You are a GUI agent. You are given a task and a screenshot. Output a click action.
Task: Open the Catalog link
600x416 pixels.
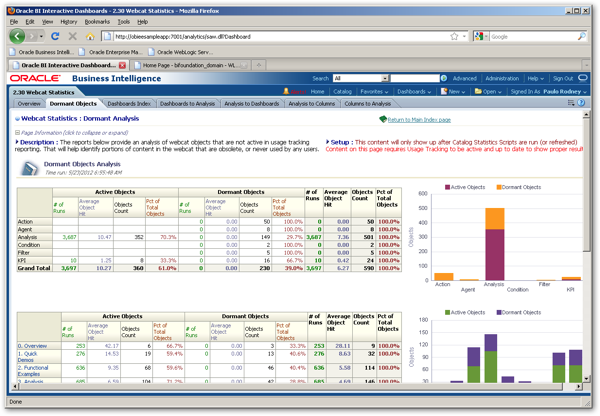click(x=342, y=92)
